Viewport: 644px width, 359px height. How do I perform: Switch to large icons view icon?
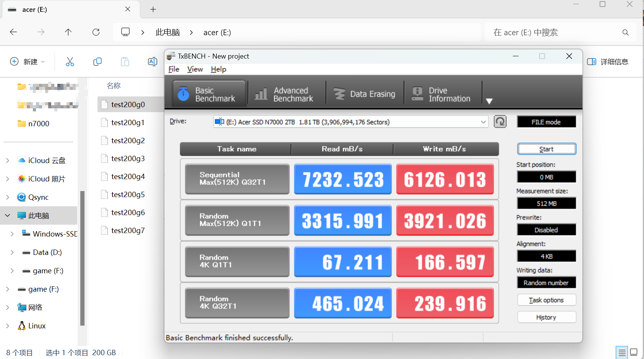[x=634, y=352]
